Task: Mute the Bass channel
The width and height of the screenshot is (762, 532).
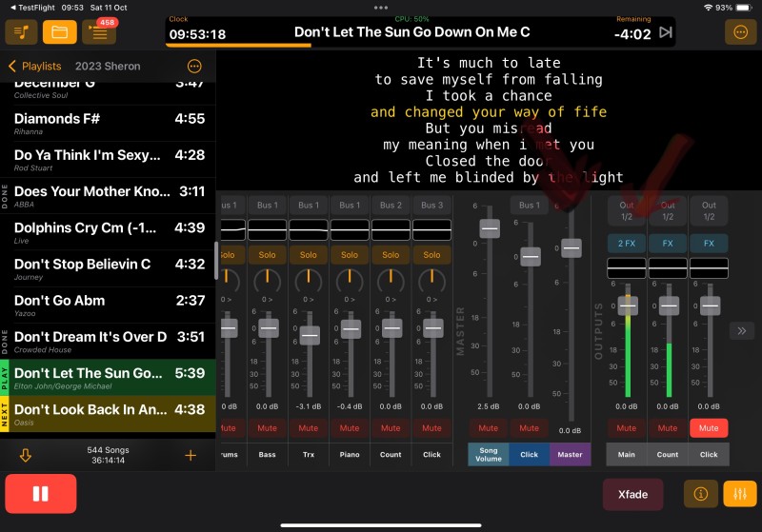Action: pyautogui.click(x=268, y=428)
